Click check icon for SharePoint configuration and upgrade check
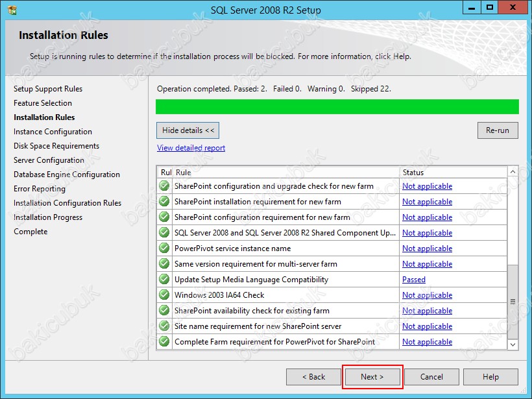Image resolution: width=532 pixels, height=399 pixels. (164, 186)
